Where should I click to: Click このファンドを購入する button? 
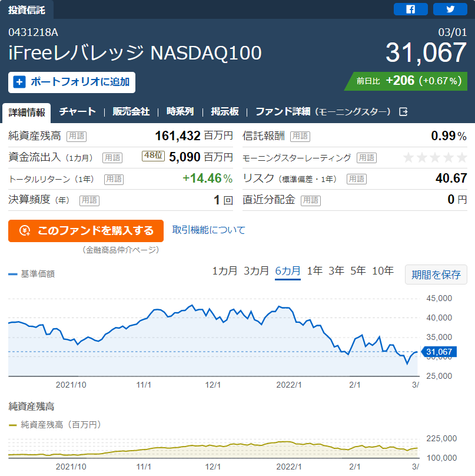click(86, 231)
